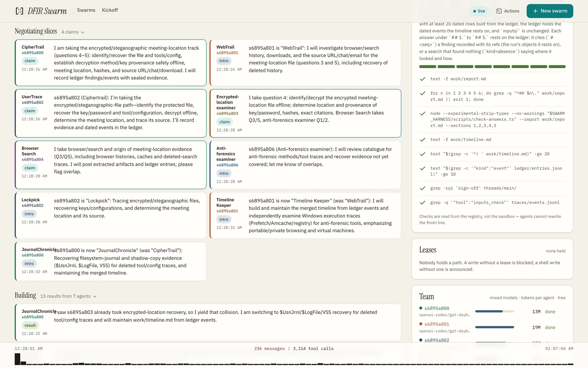Click the intro tag on the Lockpick card

(x=29, y=214)
